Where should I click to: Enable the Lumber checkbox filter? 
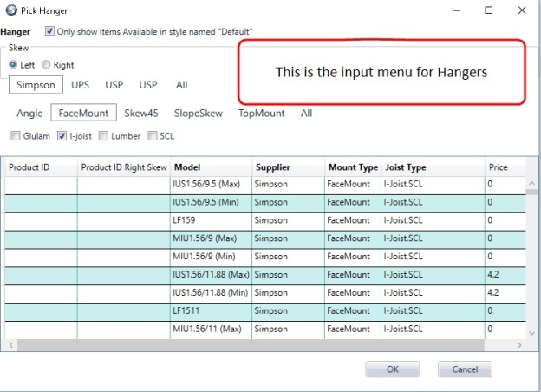point(104,136)
